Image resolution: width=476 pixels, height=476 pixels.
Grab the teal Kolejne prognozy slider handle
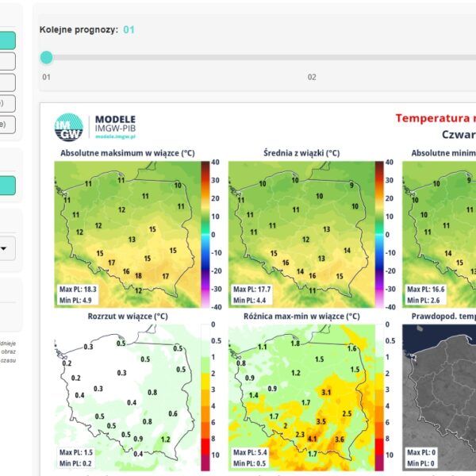coord(47,57)
